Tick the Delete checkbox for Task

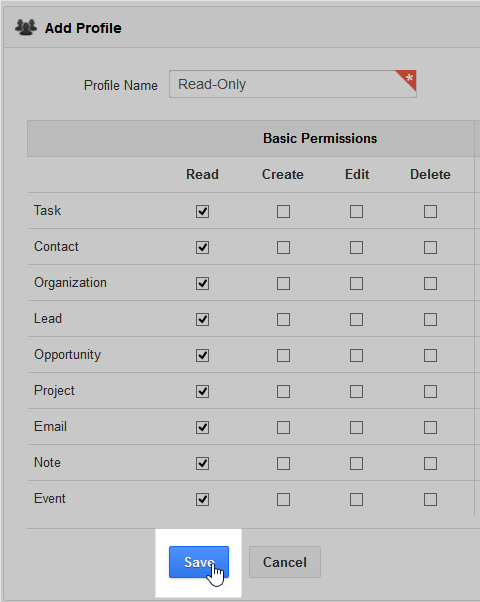[x=430, y=211]
